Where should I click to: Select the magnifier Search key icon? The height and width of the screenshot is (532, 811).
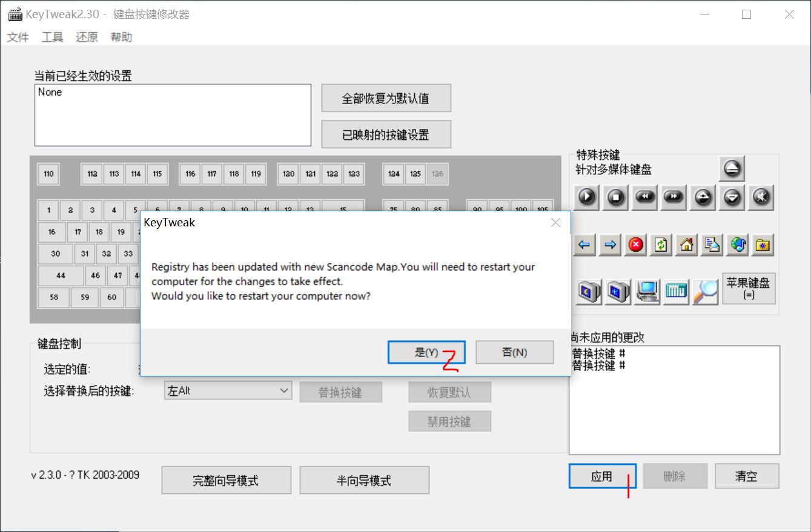click(x=706, y=291)
